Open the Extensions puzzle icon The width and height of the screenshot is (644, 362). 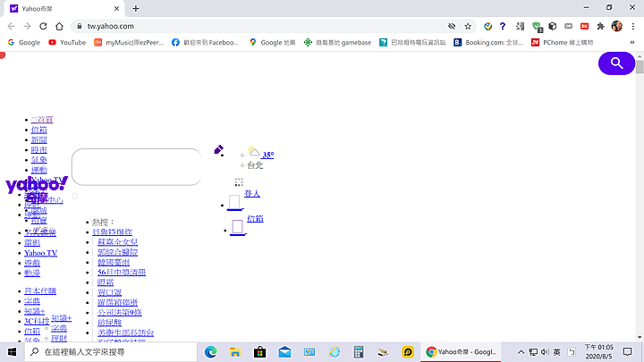(x=601, y=26)
